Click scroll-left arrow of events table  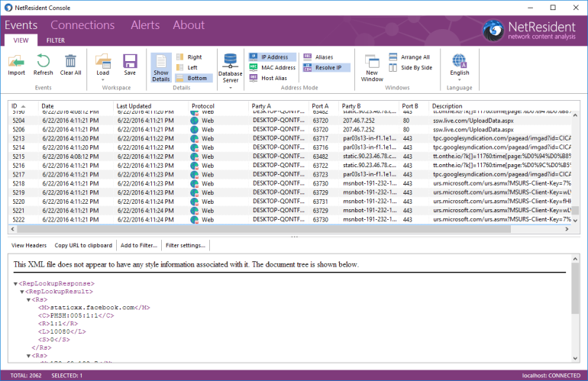click(x=13, y=229)
